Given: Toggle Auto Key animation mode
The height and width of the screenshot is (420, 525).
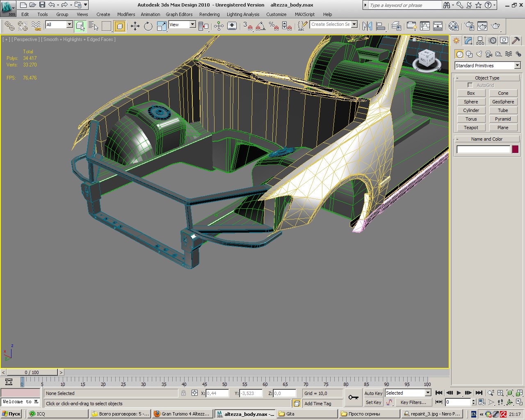Looking at the screenshot, I should (373, 393).
